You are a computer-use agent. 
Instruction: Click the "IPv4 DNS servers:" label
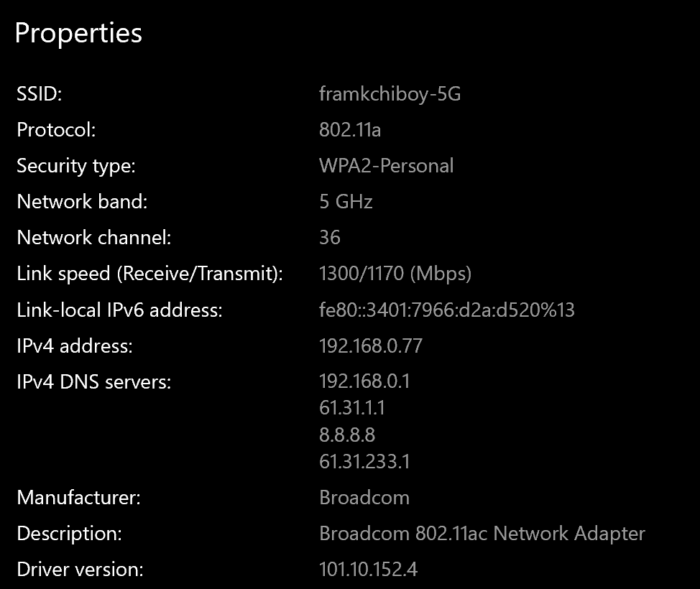[x=93, y=382]
